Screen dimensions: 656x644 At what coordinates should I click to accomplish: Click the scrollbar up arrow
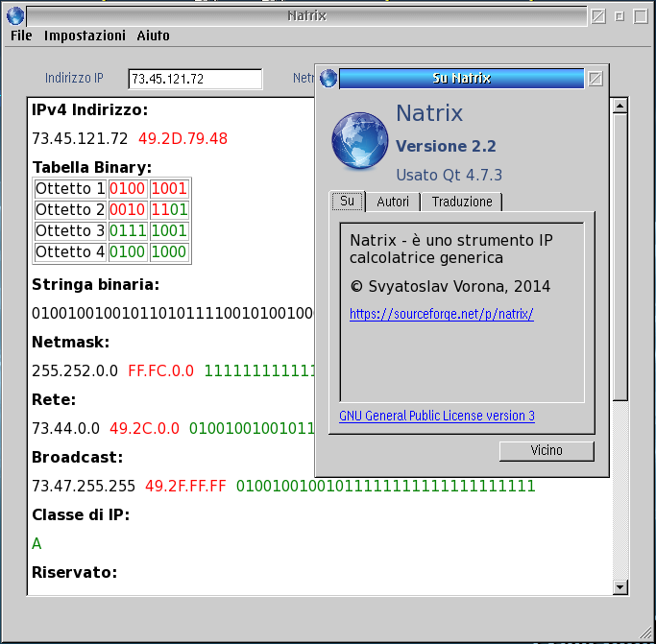click(x=620, y=106)
